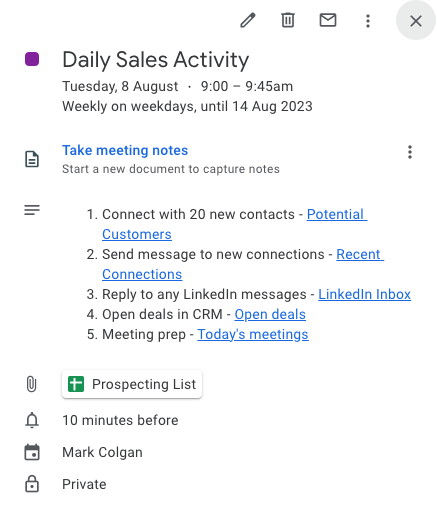The width and height of the screenshot is (437, 511).
Task: Click the lock privacy icon
Action: click(x=32, y=484)
